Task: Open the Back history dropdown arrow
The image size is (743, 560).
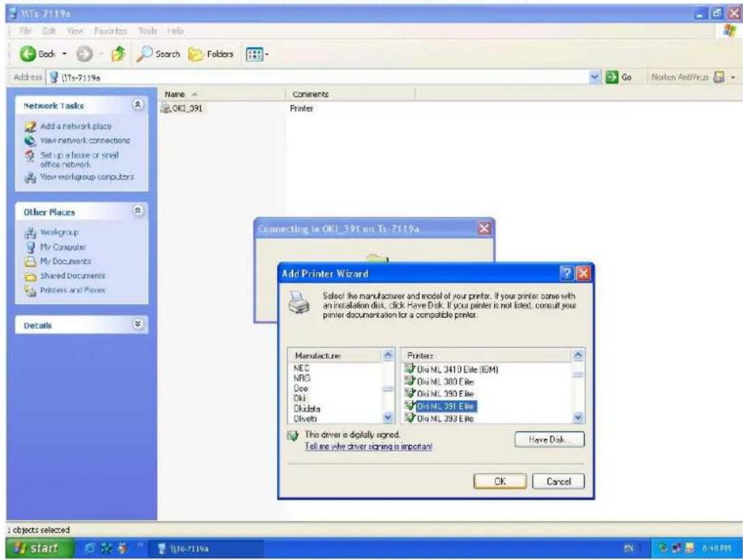Action: click(x=65, y=54)
